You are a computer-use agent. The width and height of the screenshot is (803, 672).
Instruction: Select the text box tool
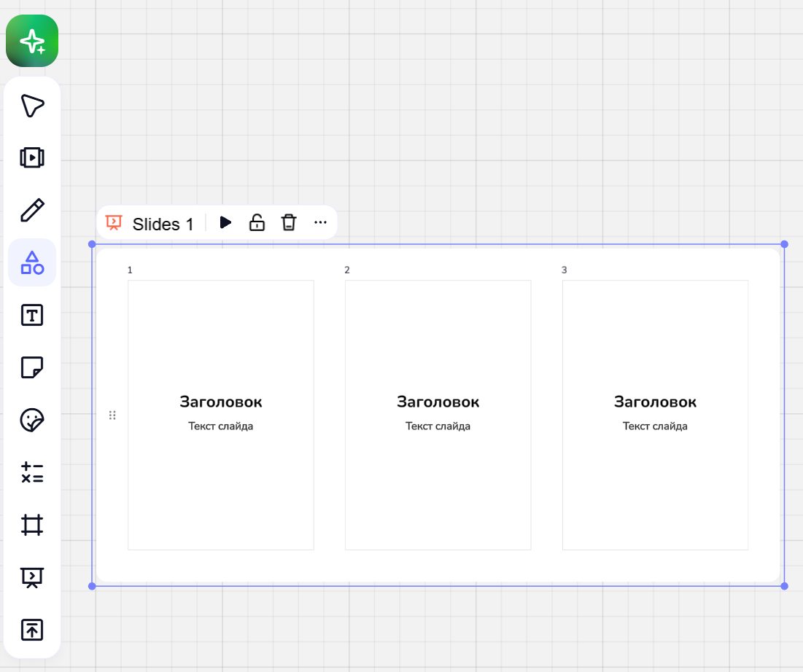click(32, 315)
